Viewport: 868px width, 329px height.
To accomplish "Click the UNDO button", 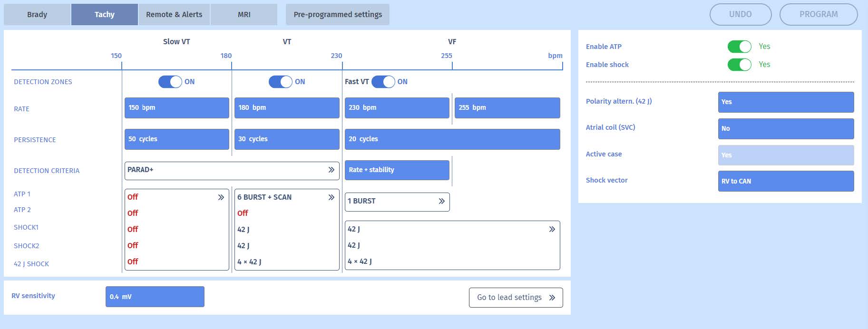I will coord(740,14).
